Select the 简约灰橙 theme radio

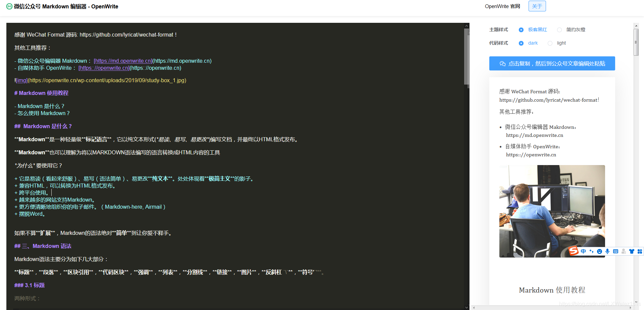pos(559,30)
